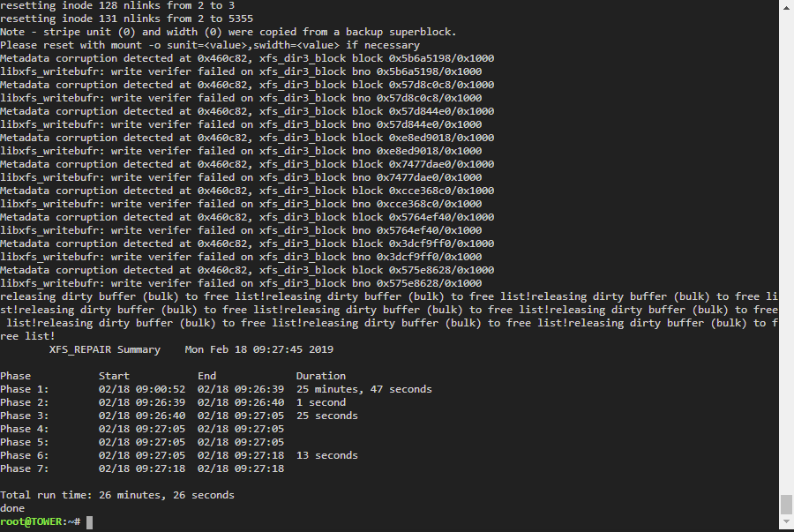
Task: Click the scrollbar up arrow
Action: click(x=786, y=8)
